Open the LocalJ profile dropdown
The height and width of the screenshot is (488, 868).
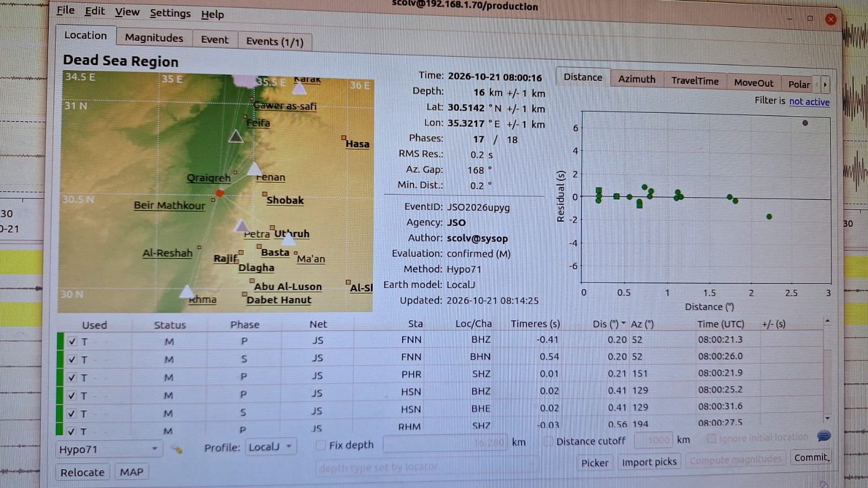click(270, 447)
